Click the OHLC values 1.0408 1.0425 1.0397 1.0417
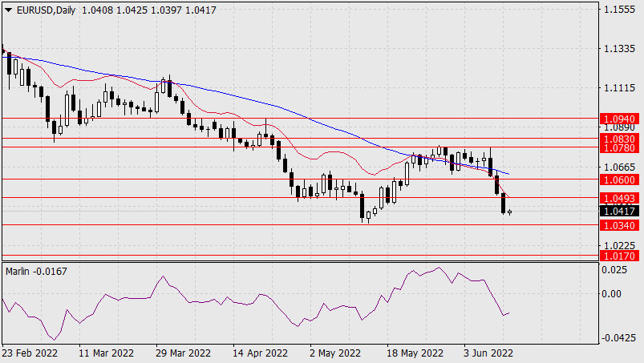 point(149,10)
